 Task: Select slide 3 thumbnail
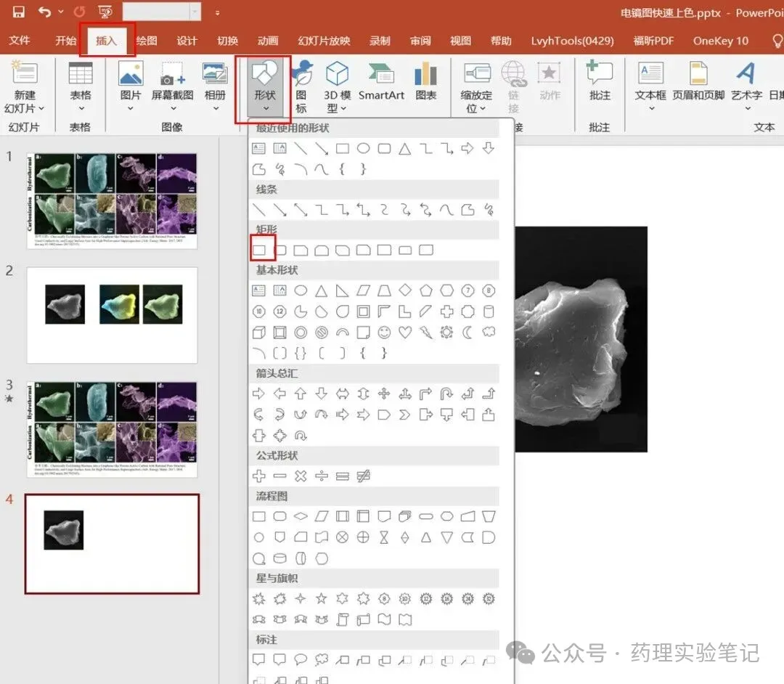[112, 430]
